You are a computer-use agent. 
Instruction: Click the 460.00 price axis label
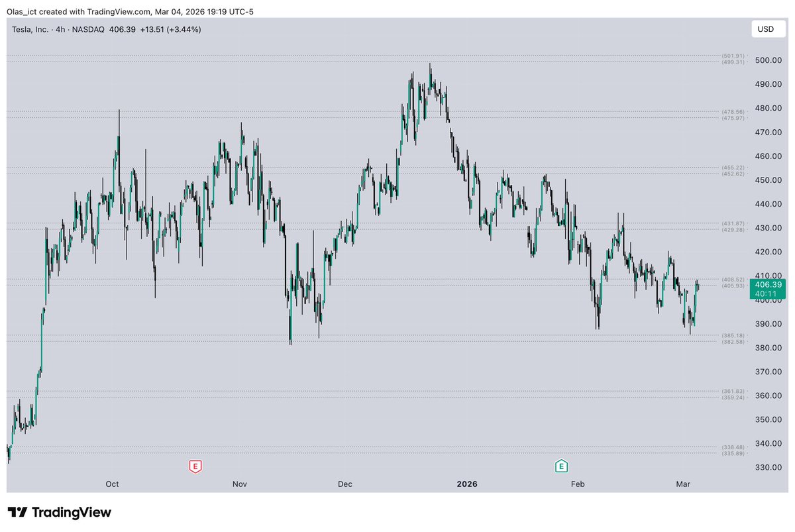pos(767,156)
